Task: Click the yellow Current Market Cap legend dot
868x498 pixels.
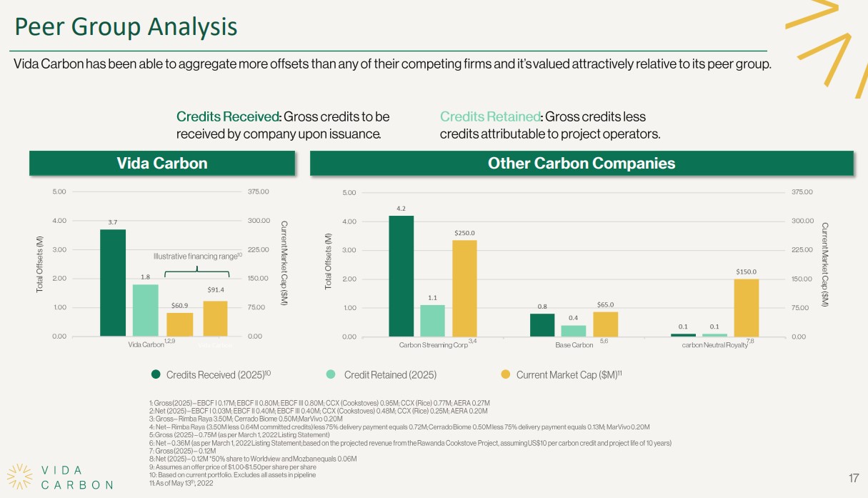Action: coord(505,374)
